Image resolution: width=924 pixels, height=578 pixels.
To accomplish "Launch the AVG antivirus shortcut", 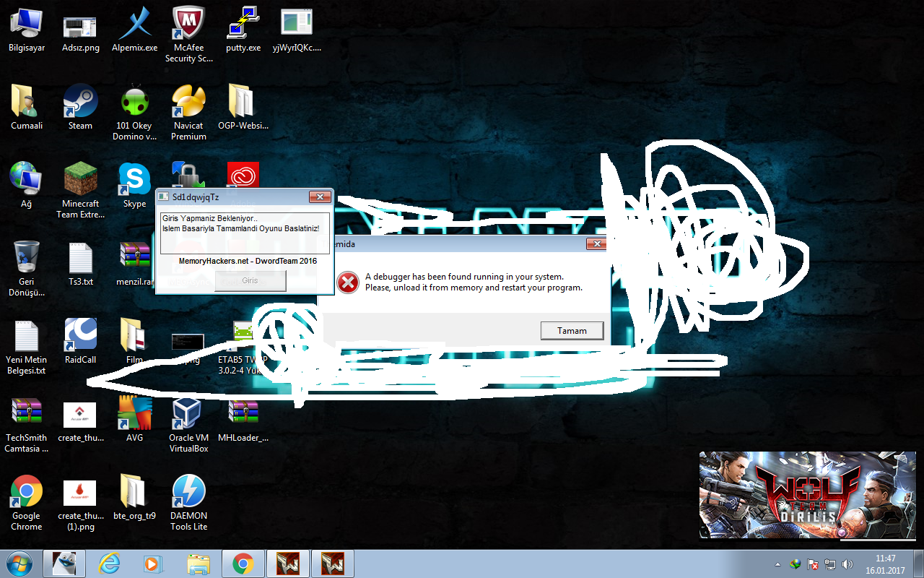I will [134, 419].
